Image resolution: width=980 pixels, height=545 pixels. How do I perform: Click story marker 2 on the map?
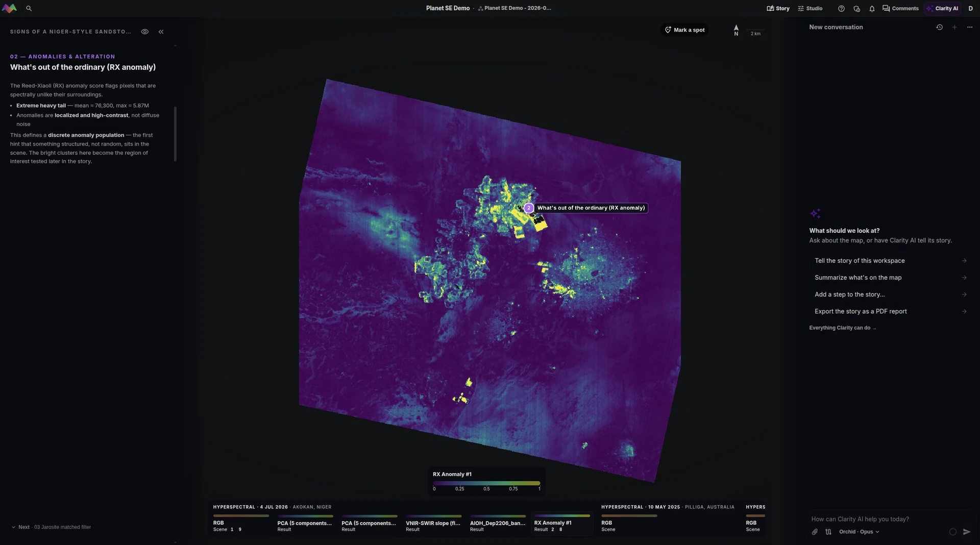click(529, 208)
